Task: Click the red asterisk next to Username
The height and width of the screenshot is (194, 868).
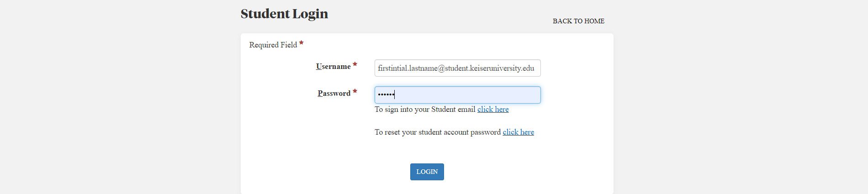Action: [x=355, y=65]
